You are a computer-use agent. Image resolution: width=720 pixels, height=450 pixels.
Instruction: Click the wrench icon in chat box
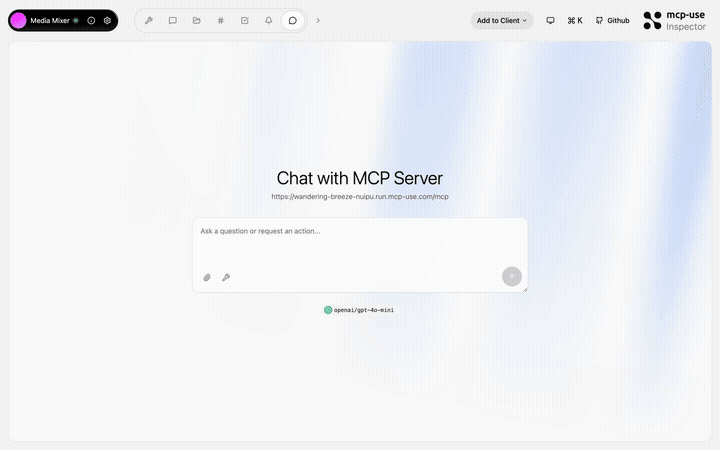226,278
